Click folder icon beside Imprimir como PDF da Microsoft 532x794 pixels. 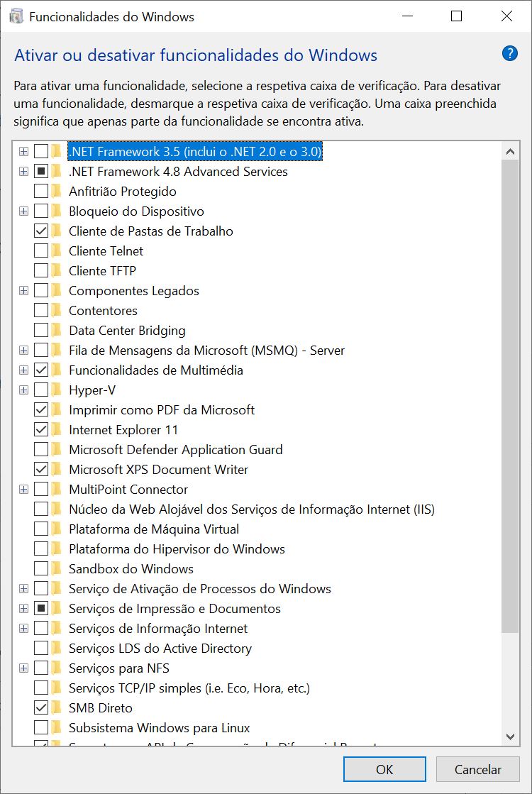pos(55,409)
